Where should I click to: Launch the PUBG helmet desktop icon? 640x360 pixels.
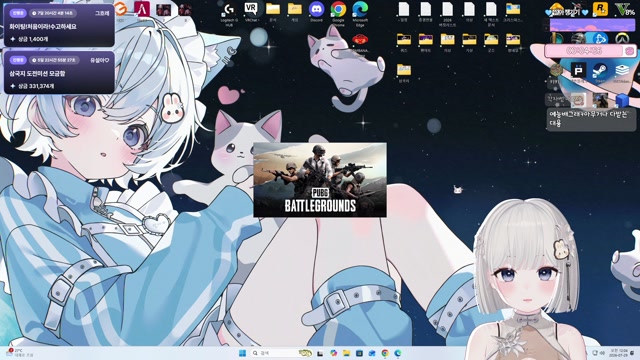[x=578, y=38]
